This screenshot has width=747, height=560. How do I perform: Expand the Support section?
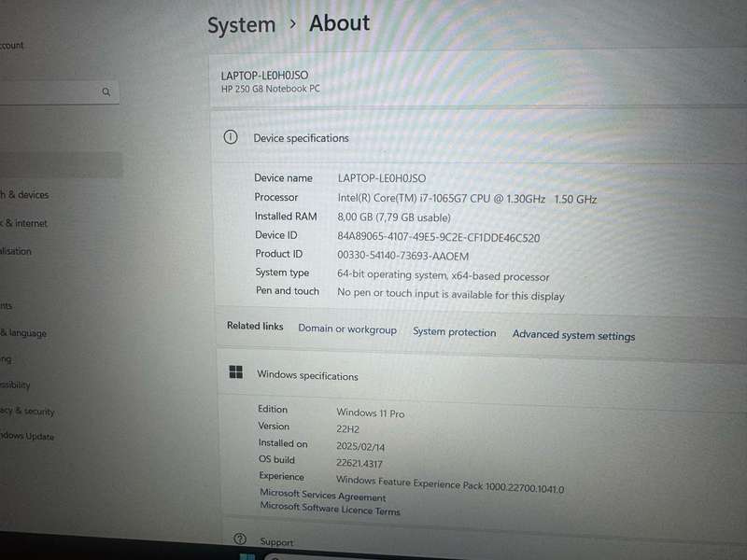pos(485,541)
